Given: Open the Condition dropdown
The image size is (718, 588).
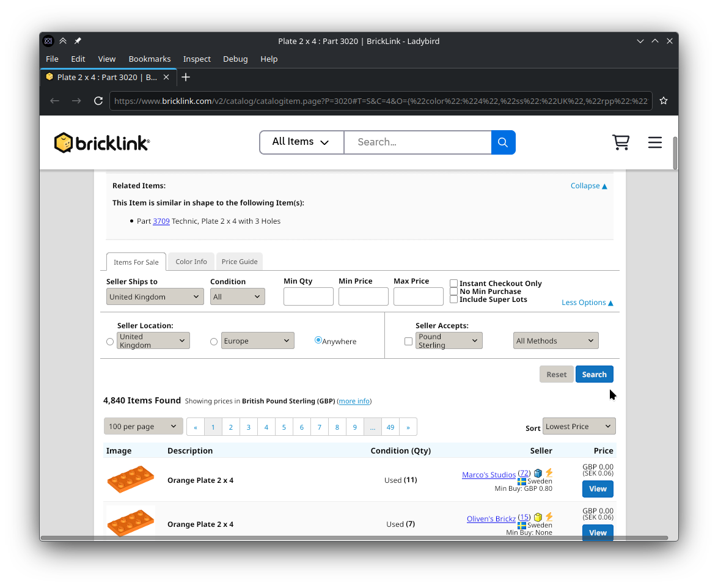Looking at the screenshot, I should 237,296.
